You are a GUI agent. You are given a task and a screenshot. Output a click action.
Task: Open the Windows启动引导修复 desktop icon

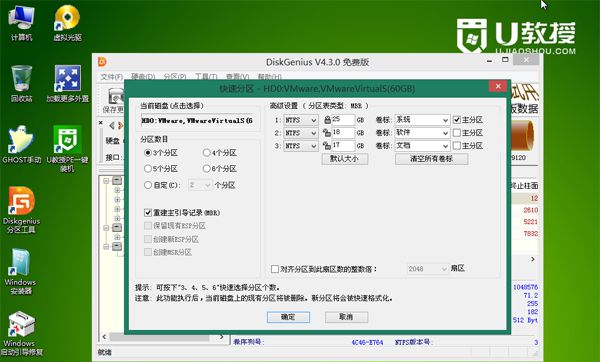coord(21,333)
